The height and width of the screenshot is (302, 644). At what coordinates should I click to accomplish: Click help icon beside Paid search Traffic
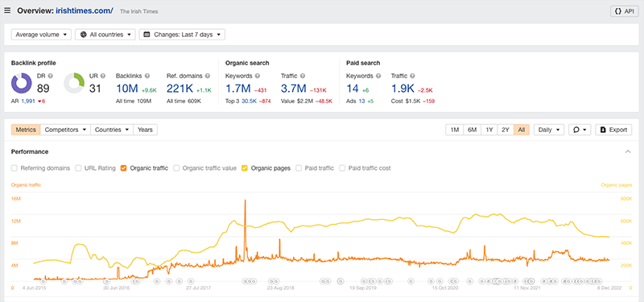(412, 76)
